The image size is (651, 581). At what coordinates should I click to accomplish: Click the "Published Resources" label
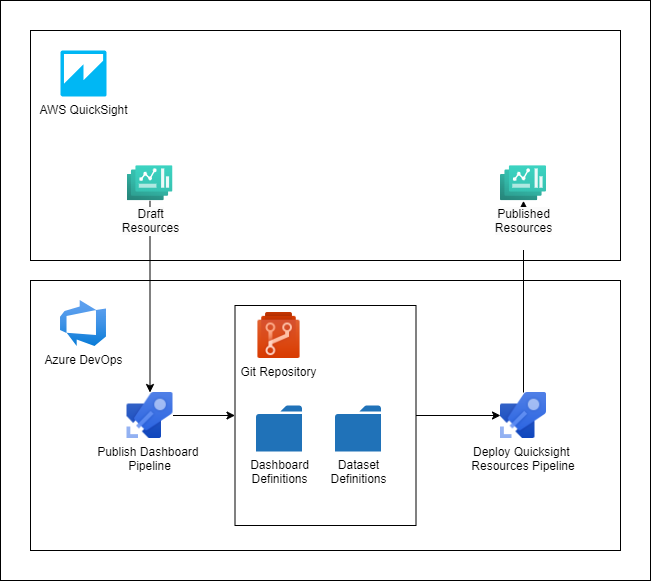point(524,221)
